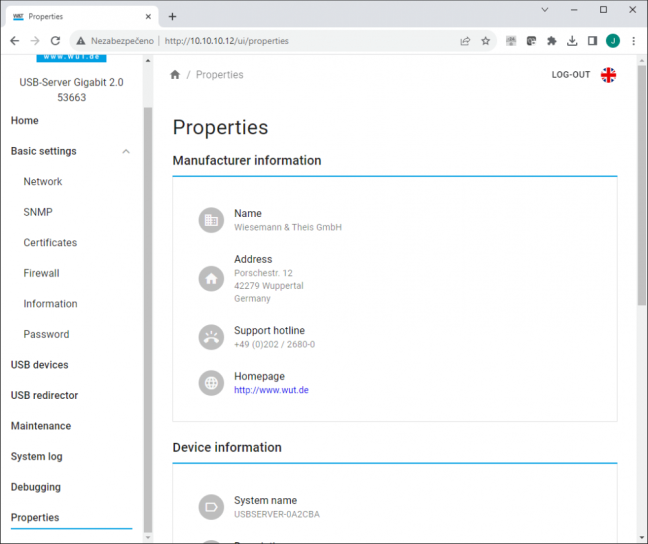Open the Information settings page

click(50, 304)
